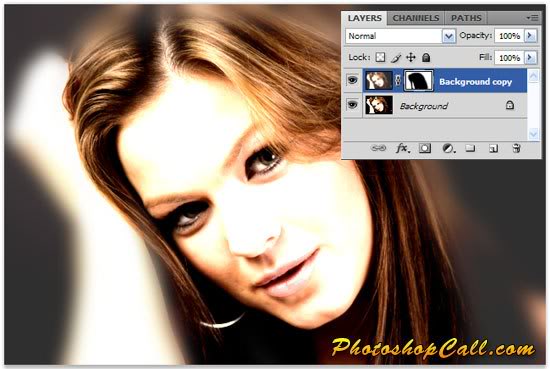Create new fill or adjustment layer
This screenshot has height=369, width=550.
(449, 148)
